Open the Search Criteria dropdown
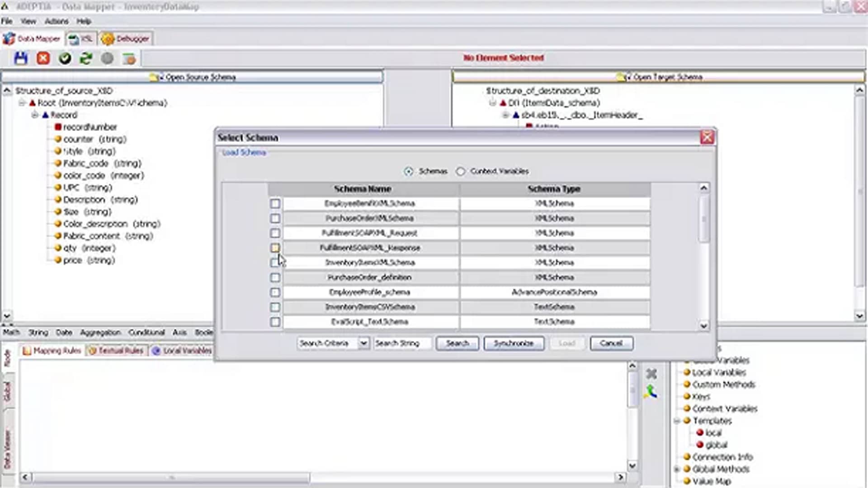The height and width of the screenshot is (488, 868). pyautogui.click(x=363, y=343)
